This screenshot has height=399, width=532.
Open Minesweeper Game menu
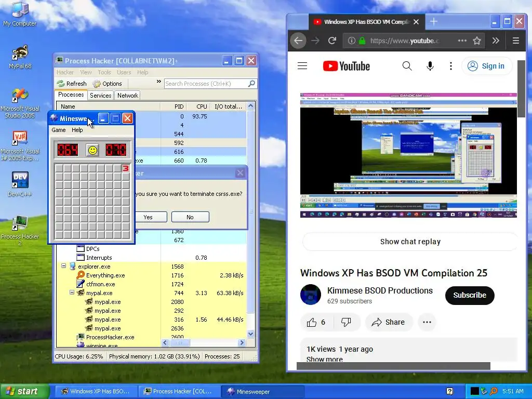[58, 130]
